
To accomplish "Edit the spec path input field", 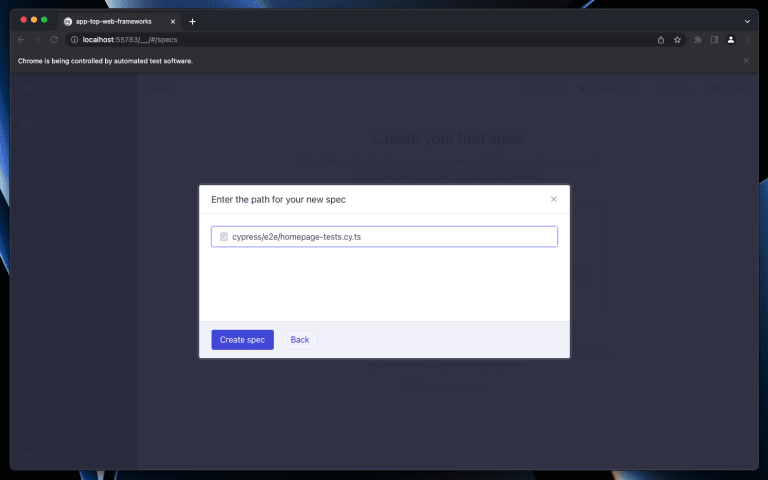I will tap(384, 237).
